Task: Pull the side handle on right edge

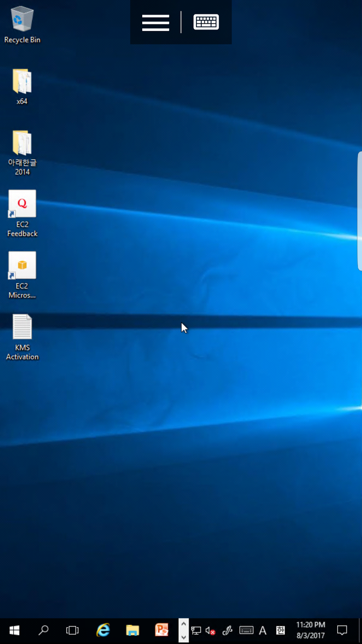Action: point(359,211)
